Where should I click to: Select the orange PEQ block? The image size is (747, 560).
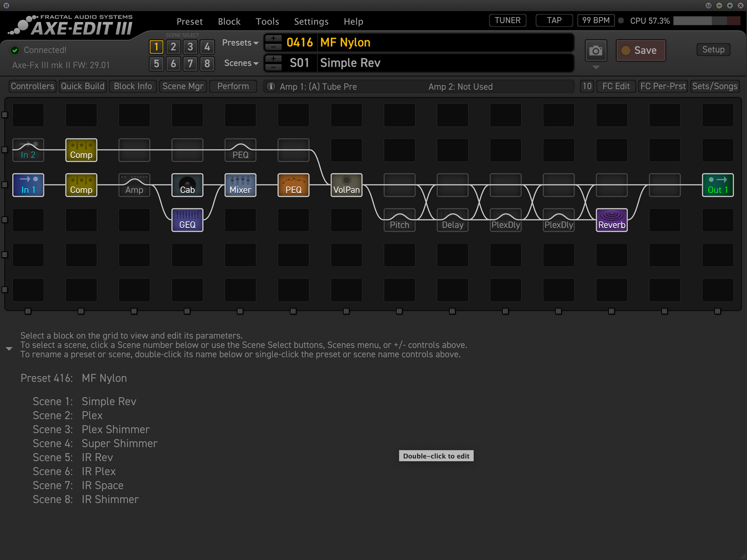[293, 185]
